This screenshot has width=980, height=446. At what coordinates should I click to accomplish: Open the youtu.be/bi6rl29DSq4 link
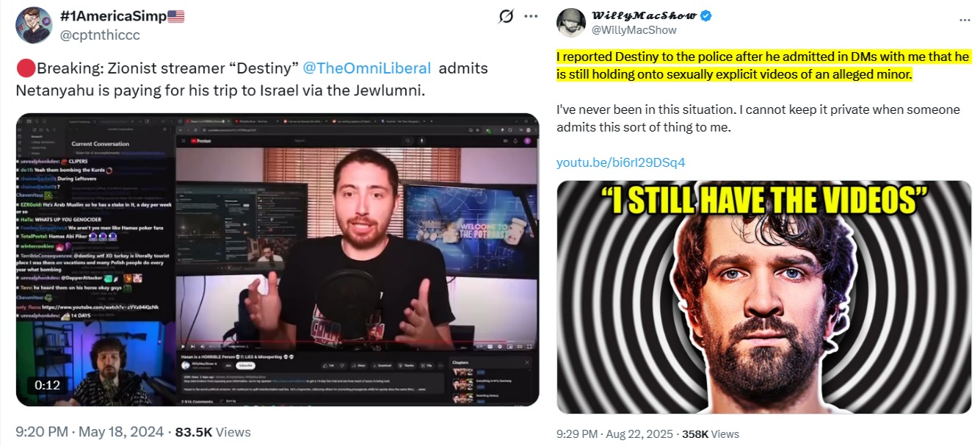tap(620, 162)
